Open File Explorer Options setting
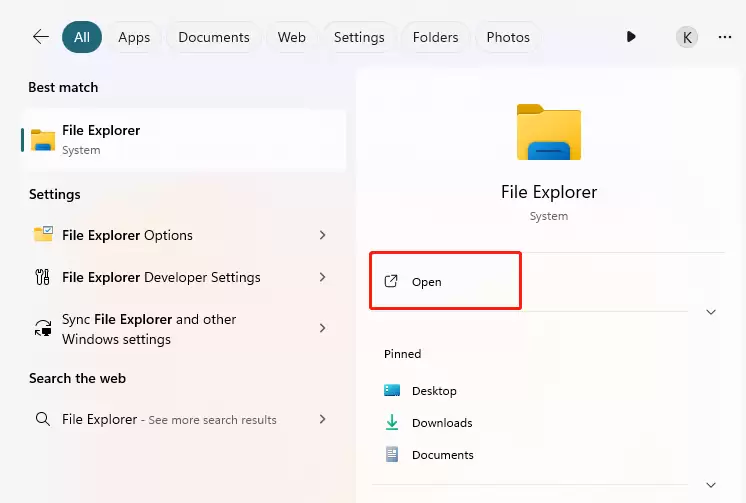Screen dimensions: 746x503 tap(183, 235)
